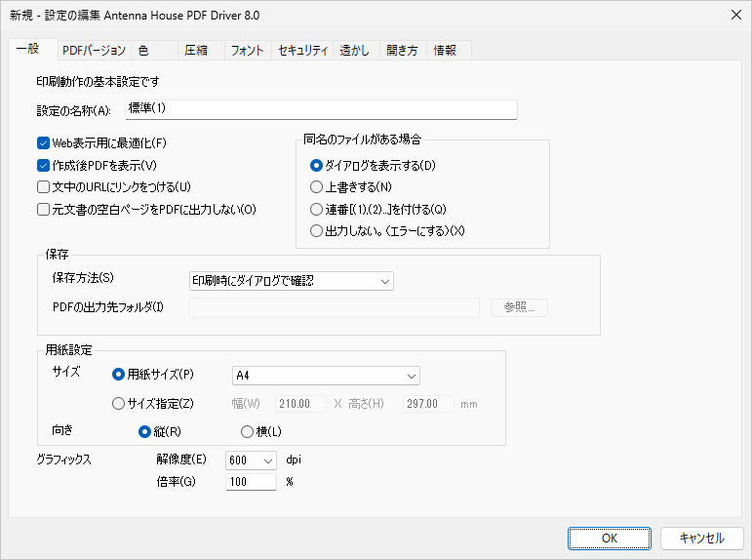Open the セキュリティ tab

tap(302, 50)
